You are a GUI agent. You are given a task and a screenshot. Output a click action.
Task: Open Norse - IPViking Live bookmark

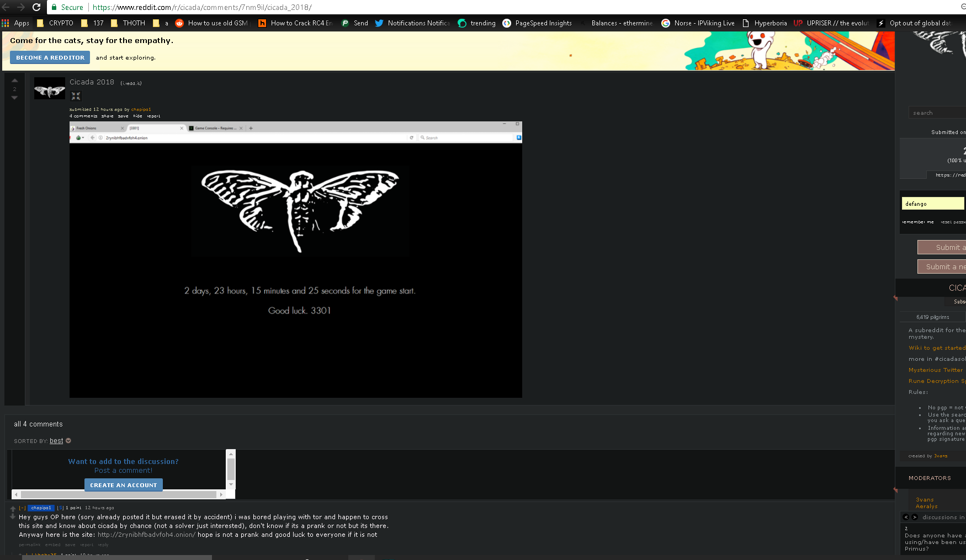point(698,23)
